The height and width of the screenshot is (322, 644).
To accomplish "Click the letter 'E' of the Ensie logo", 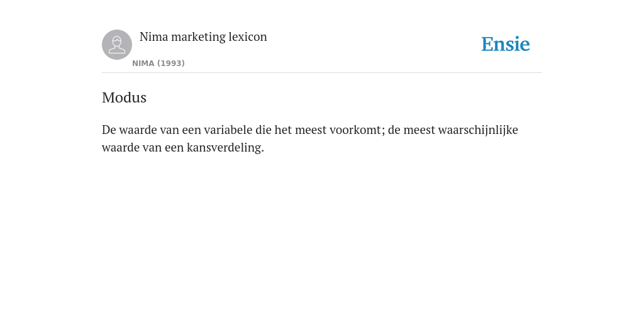I will pos(487,44).
